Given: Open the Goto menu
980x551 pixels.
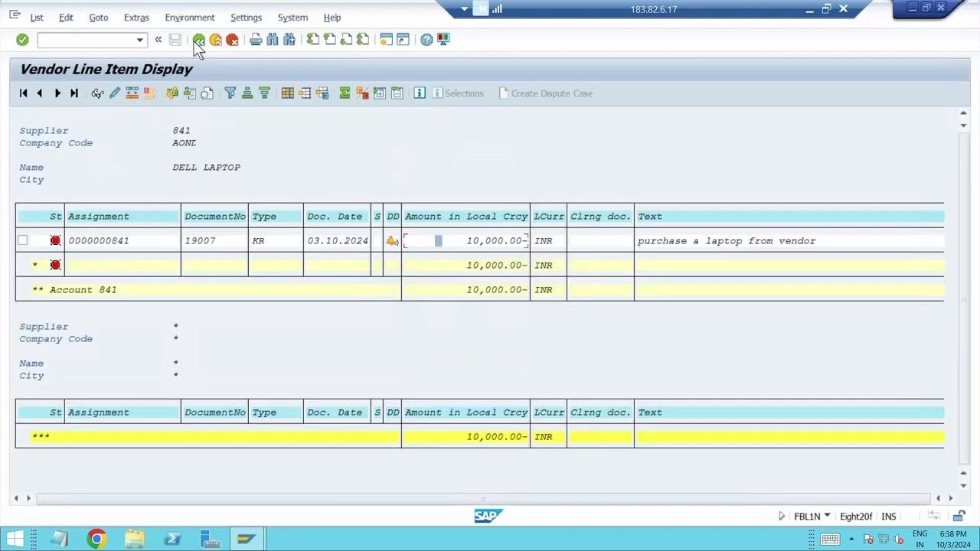Looking at the screenshot, I should pyautogui.click(x=98, y=18).
